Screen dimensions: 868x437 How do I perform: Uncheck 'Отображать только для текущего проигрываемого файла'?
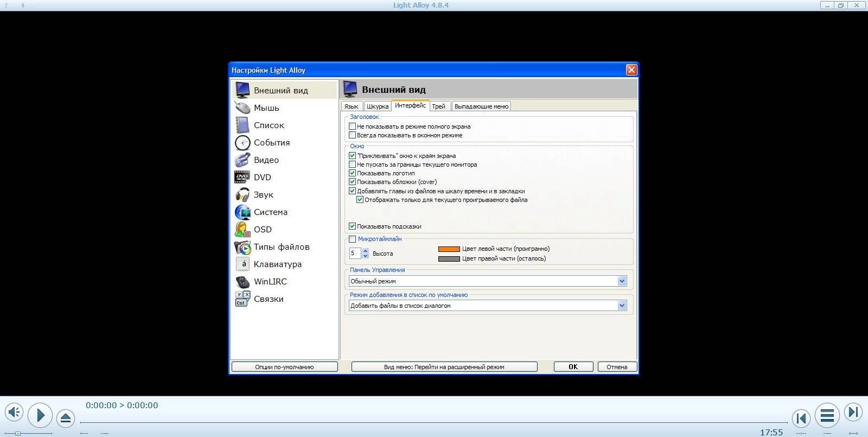[360, 199]
